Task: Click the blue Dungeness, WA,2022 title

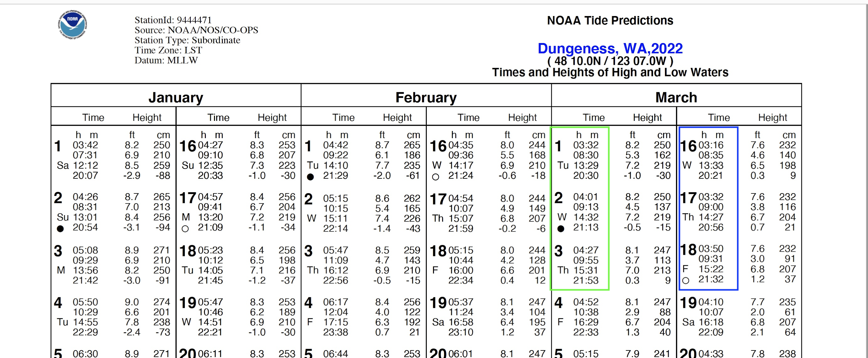Action: tap(610, 48)
